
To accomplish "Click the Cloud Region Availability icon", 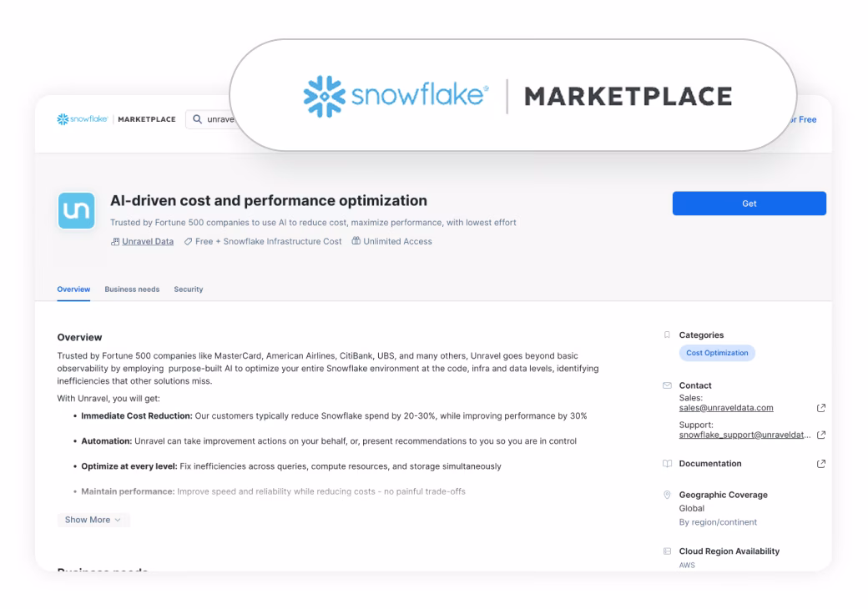I will (667, 551).
